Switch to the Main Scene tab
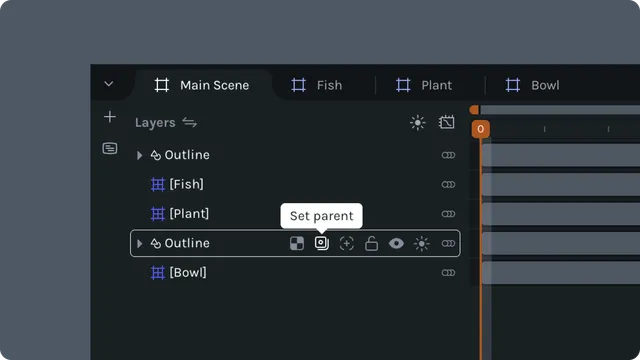Image resolution: width=640 pixels, height=360 pixels. pyautogui.click(x=202, y=85)
